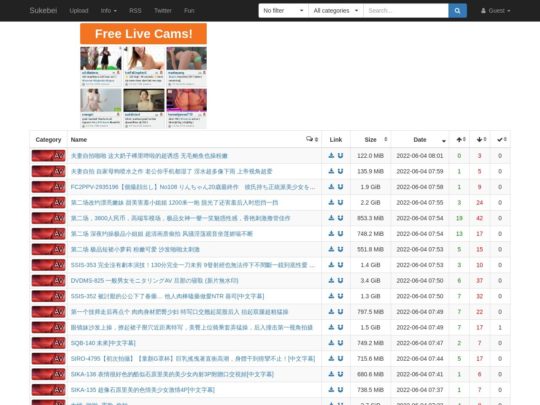Image resolution: width=540 pixels, height=405 pixels.
Task: Click the Sukebei site logo
Action: pos(43,10)
